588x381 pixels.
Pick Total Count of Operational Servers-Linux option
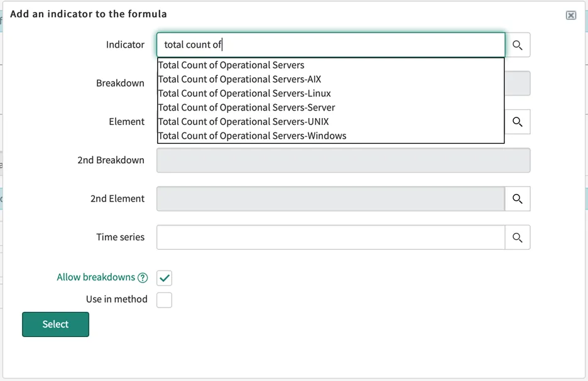pos(244,94)
